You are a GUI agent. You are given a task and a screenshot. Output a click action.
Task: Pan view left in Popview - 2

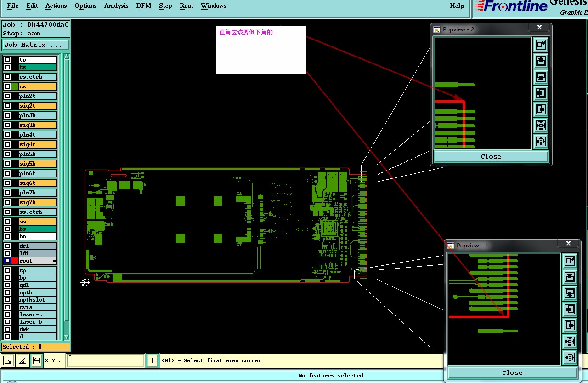pyautogui.click(x=541, y=93)
